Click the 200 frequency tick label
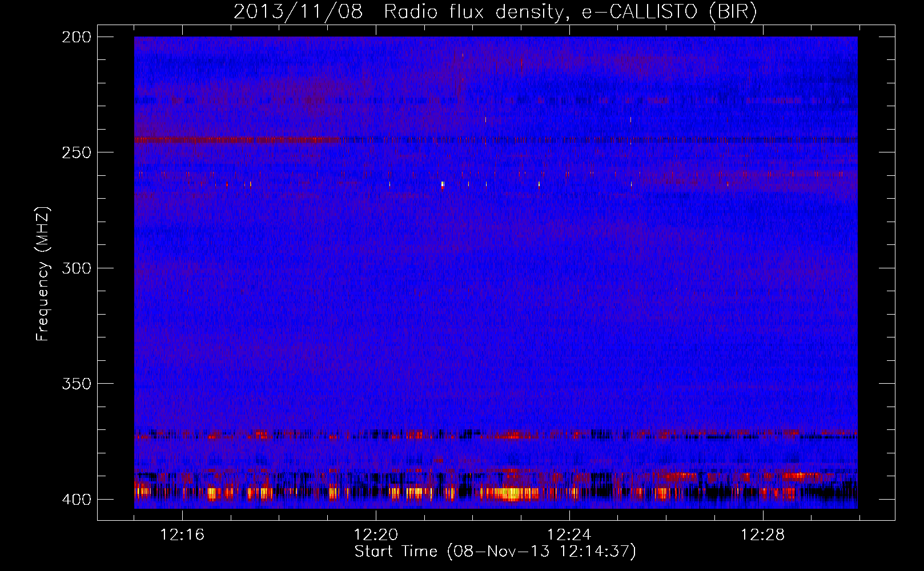Image resolution: width=924 pixels, height=571 pixels. 77,37
